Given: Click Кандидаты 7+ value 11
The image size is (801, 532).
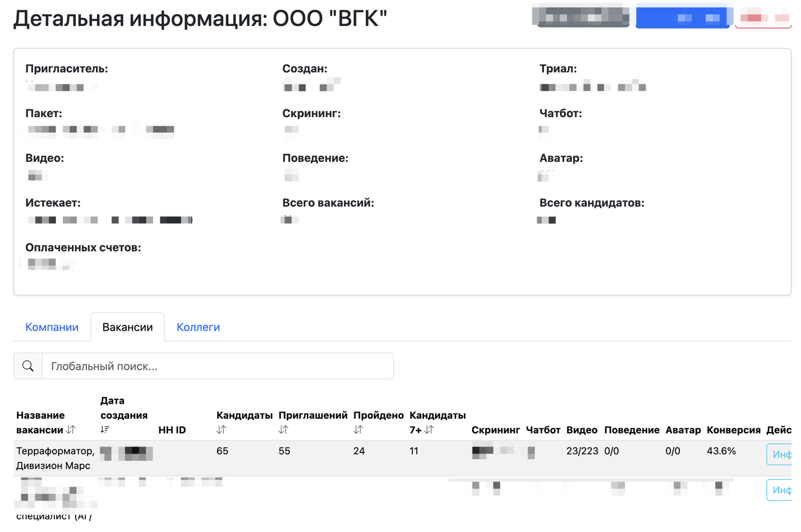Looking at the screenshot, I should 414,451.
